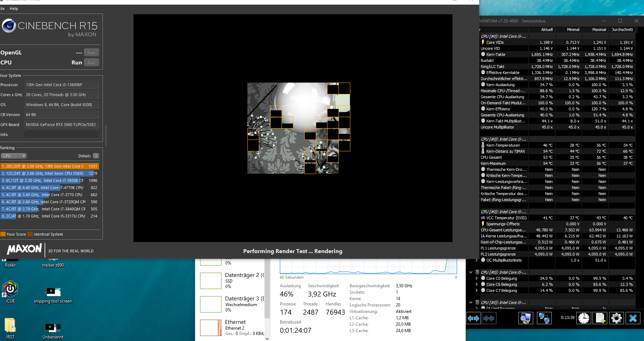Click the Processor field 13th Gen Intel Core i5-13600KF
The height and width of the screenshot is (341, 644).
pos(62,85)
